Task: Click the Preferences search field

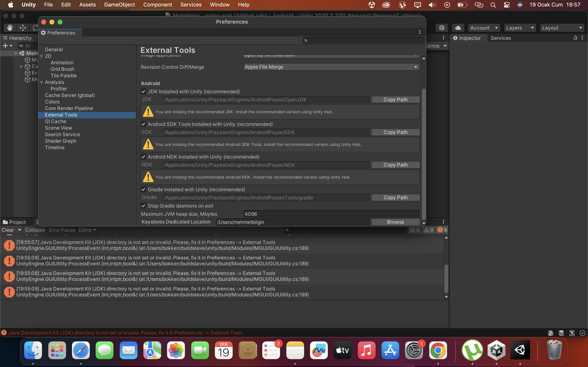Action: 363,40
